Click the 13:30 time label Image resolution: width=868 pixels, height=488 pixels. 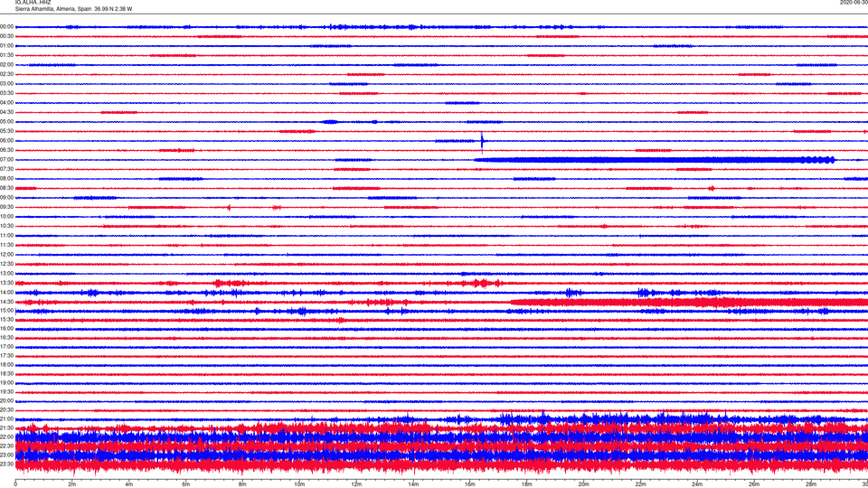6,283
